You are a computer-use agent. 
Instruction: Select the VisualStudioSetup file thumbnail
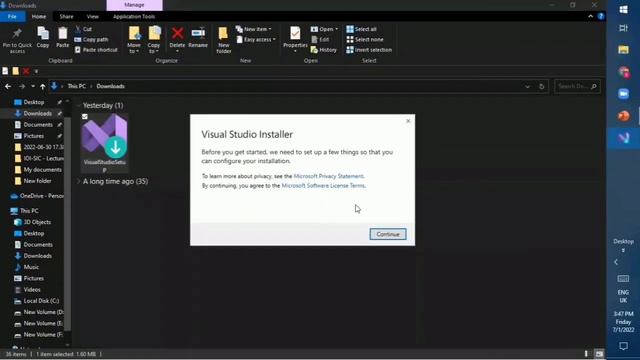coord(104,143)
